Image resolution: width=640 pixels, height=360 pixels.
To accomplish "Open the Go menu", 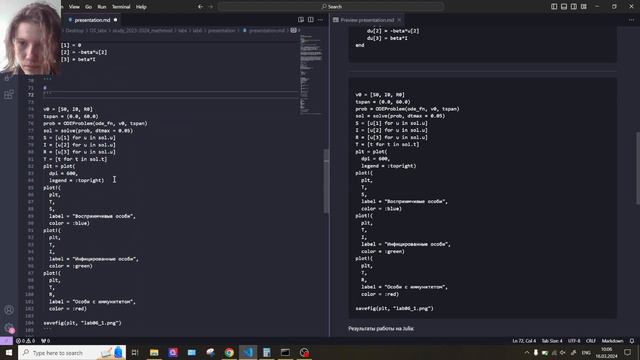I will click(x=89, y=7).
